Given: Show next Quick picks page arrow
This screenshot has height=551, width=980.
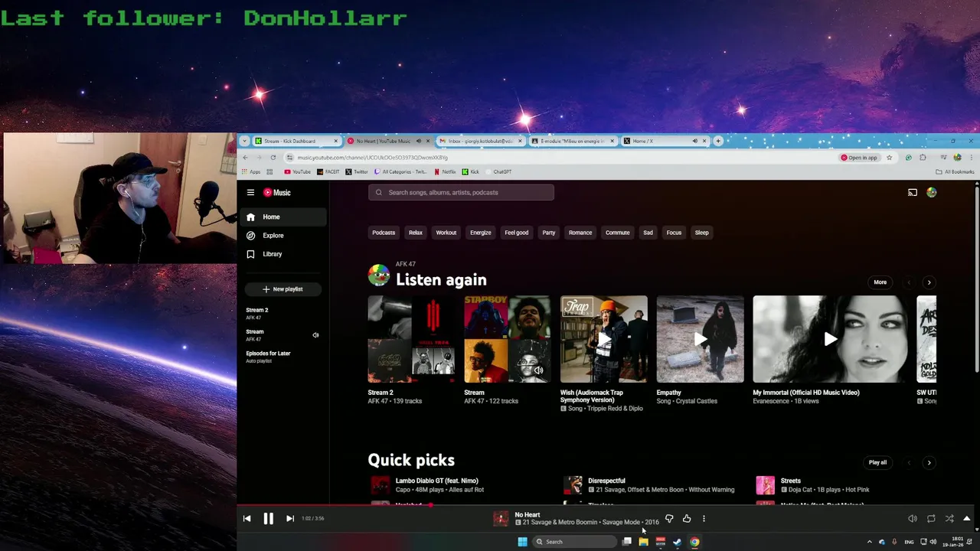Looking at the screenshot, I should click(x=929, y=462).
